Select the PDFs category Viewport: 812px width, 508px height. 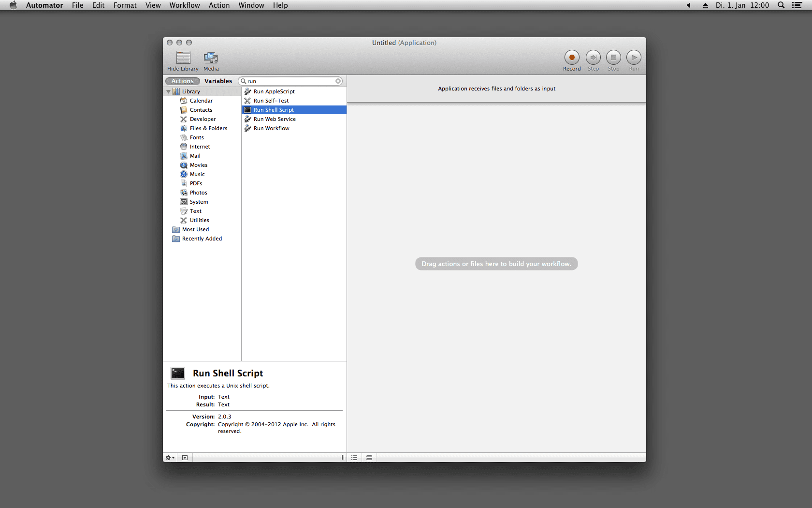(202, 183)
